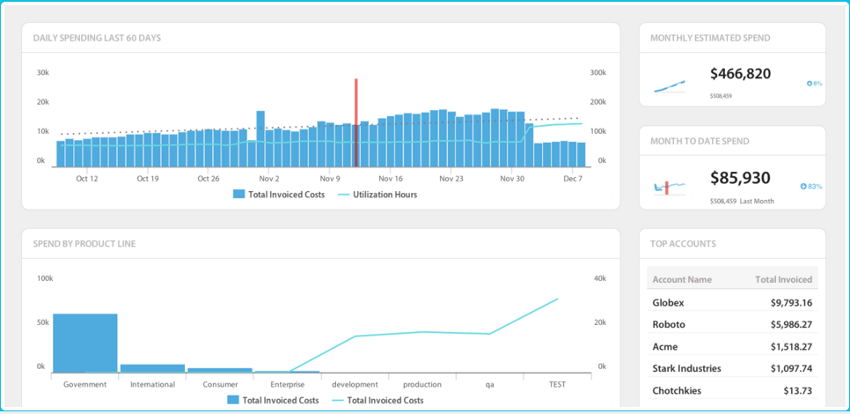
Task: Toggle Utilization Hours legend in daily chart
Action: pyautogui.click(x=378, y=194)
